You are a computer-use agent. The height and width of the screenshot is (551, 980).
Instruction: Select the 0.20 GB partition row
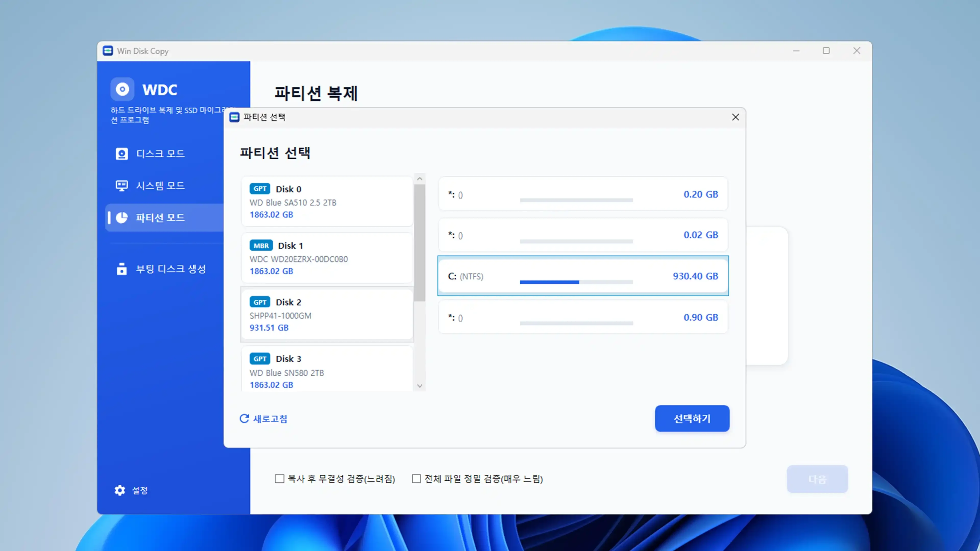pos(583,194)
